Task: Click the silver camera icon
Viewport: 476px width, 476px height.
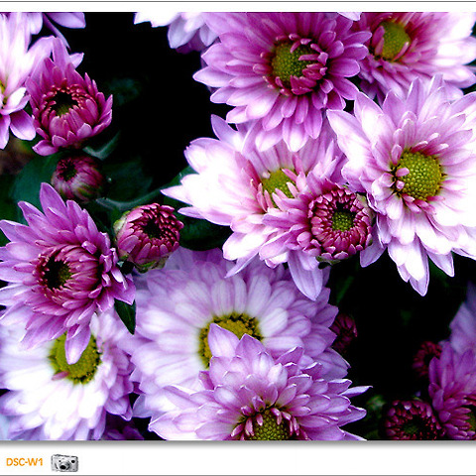Action: point(64,463)
